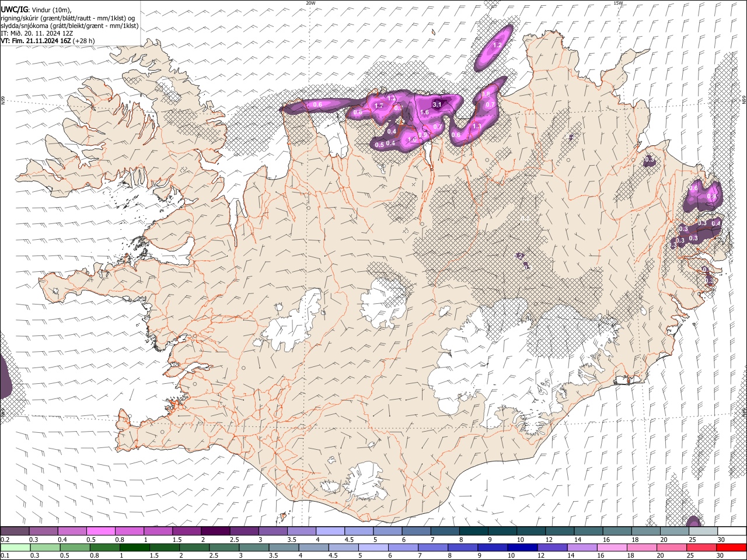This screenshot has width=747, height=560.
Task: Click the white 30 swatch in the upper scale
Action: [x=732, y=531]
